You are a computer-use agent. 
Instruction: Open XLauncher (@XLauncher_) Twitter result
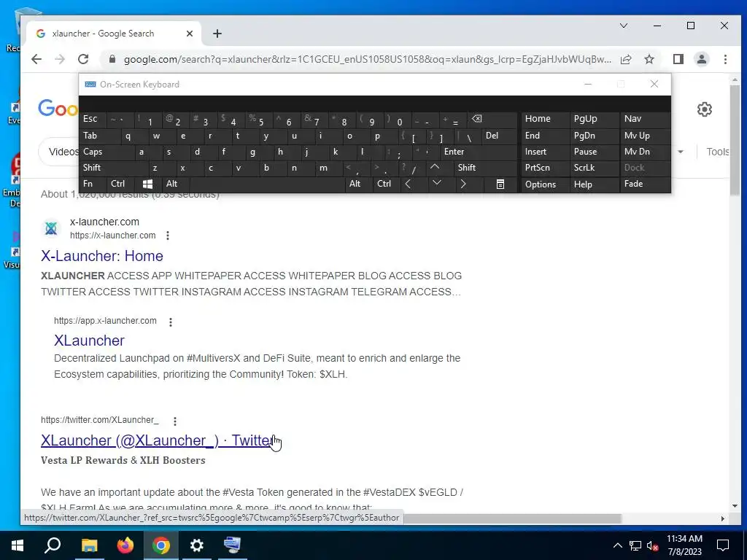pos(157,440)
